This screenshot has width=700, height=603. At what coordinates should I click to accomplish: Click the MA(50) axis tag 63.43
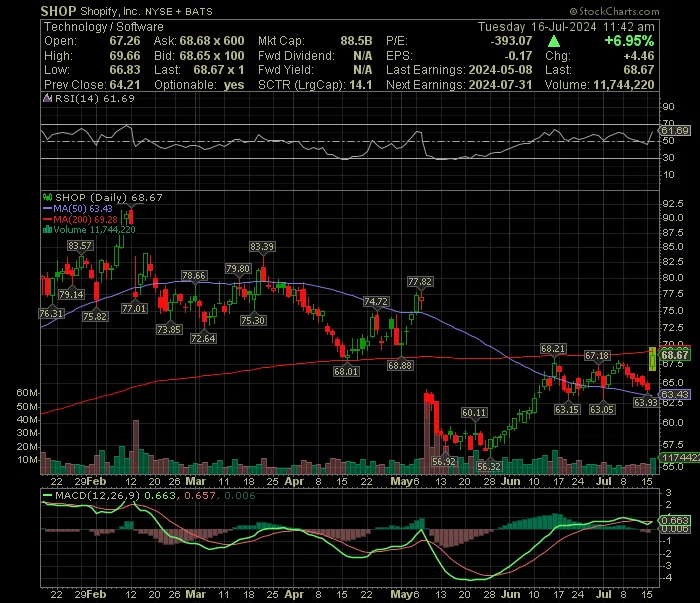[x=675, y=395]
